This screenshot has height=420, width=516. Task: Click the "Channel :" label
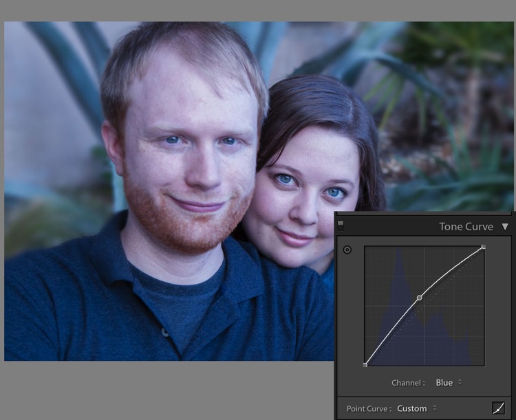[x=408, y=383]
